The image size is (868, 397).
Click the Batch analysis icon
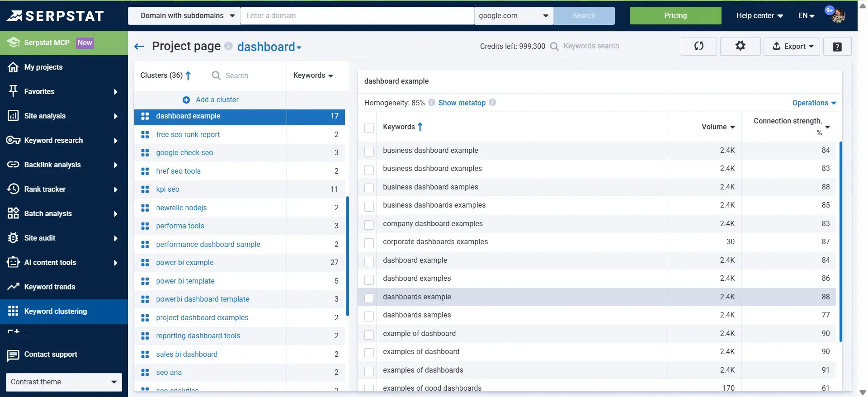(13, 213)
